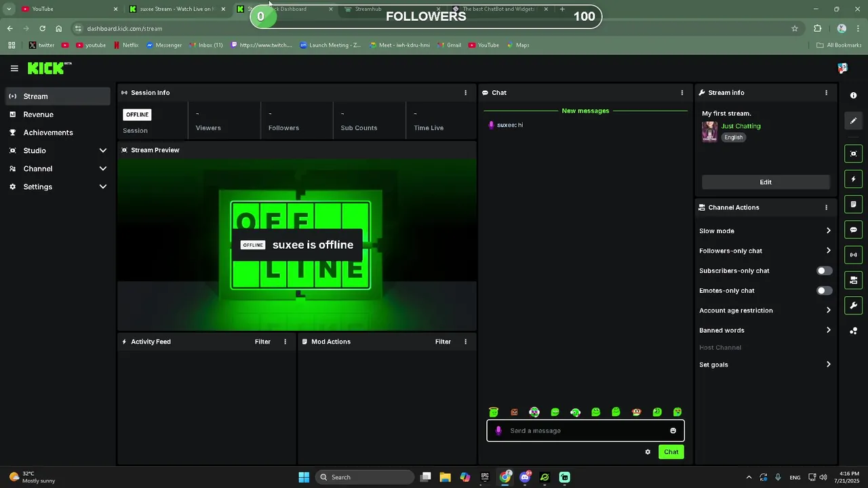Open chat settings gear icon
Viewport: 868px width, 488px height.
(x=648, y=452)
